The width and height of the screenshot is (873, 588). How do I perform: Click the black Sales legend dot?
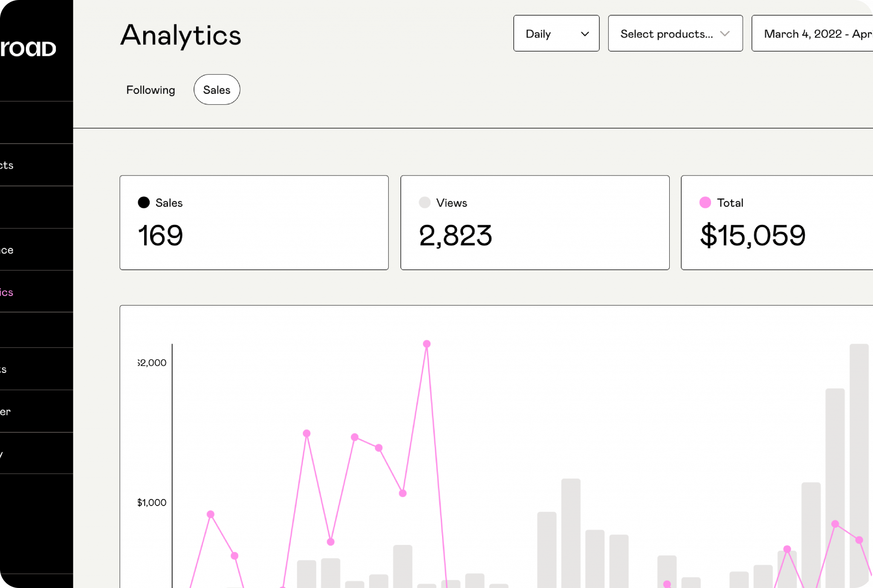(144, 202)
